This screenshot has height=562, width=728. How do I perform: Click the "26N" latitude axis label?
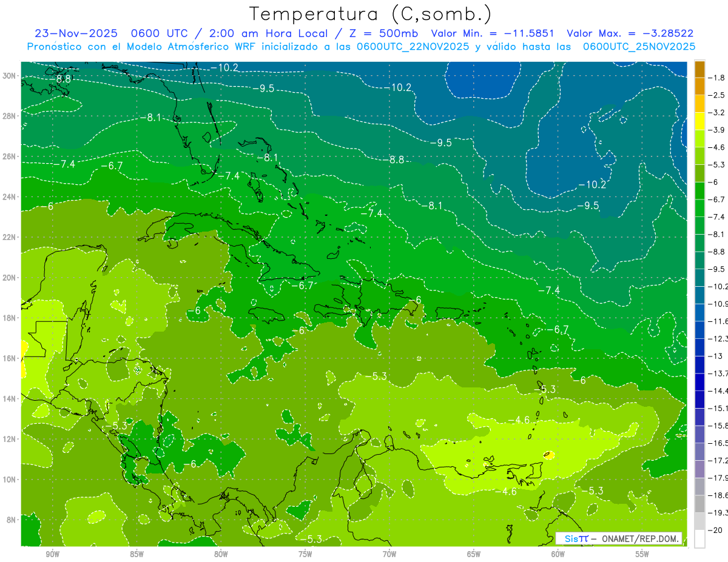pyautogui.click(x=10, y=156)
